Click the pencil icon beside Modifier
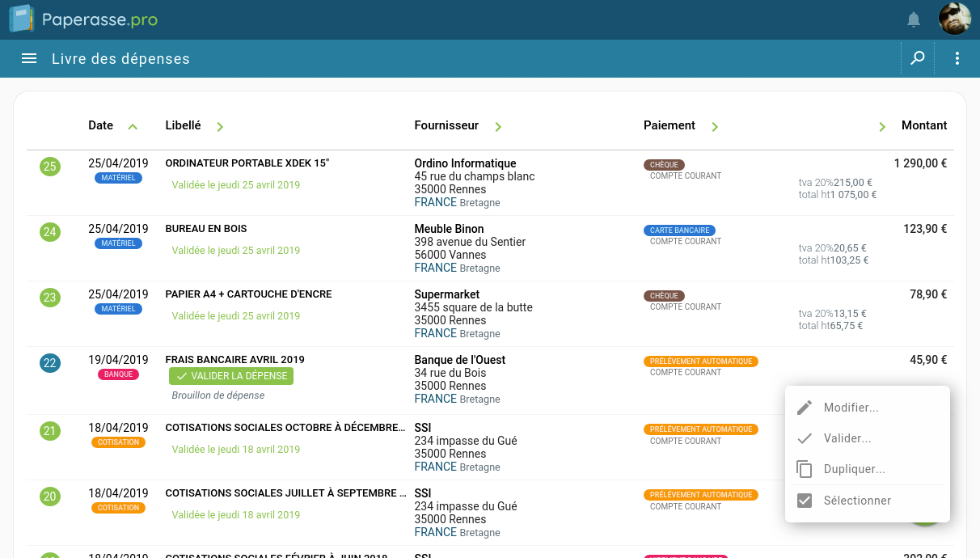This screenshot has height=558, width=980. (805, 408)
